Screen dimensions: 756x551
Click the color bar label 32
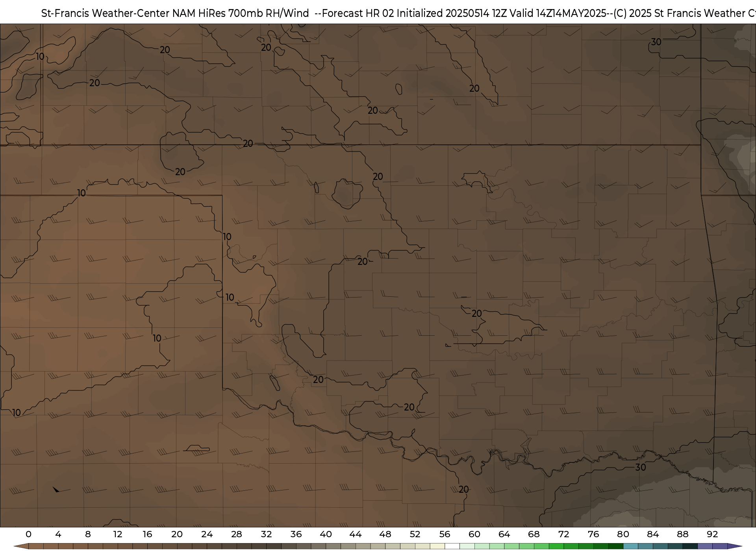tap(267, 534)
